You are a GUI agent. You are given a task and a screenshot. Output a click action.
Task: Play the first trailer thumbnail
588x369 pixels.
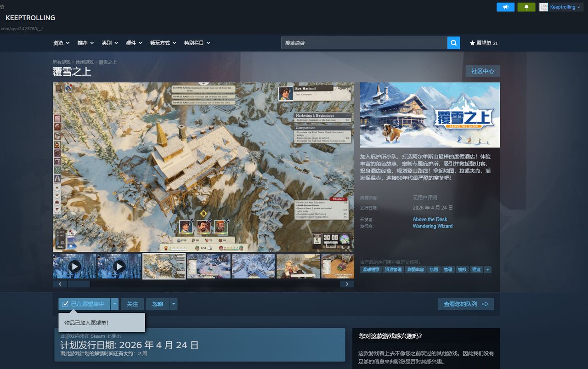pos(74,266)
